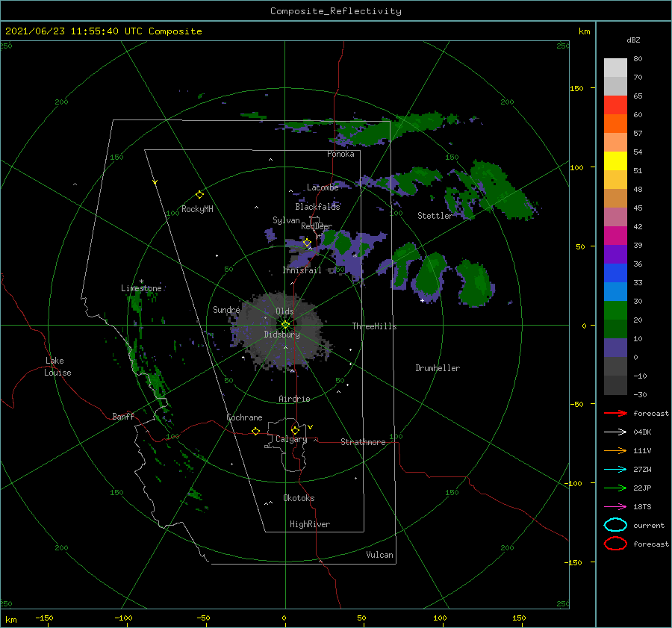The image size is (672, 628).
Task: Click the Composite_Reflectivity title
Action: click(x=336, y=11)
